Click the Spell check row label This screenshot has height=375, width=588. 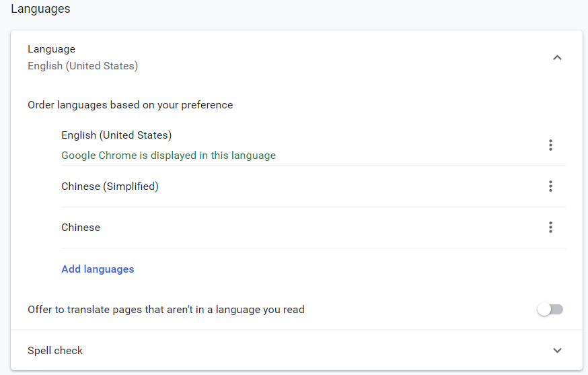(x=55, y=350)
